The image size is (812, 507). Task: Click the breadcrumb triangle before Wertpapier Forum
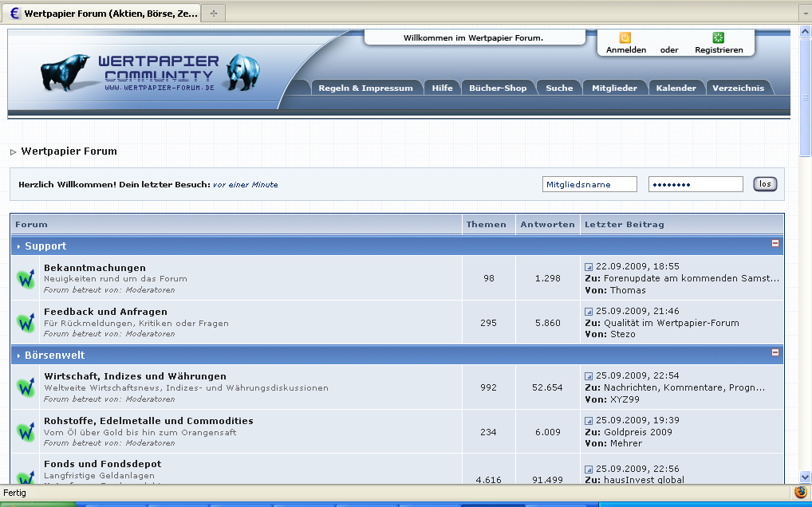[x=14, y=152]
